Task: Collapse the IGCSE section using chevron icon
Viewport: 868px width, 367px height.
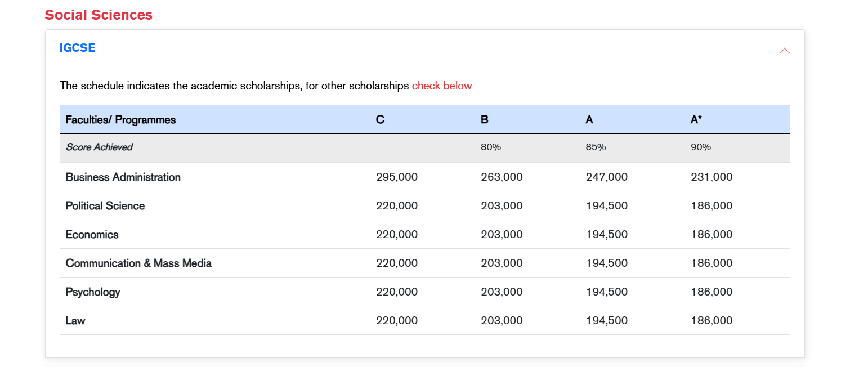Action: click(784, 51)
